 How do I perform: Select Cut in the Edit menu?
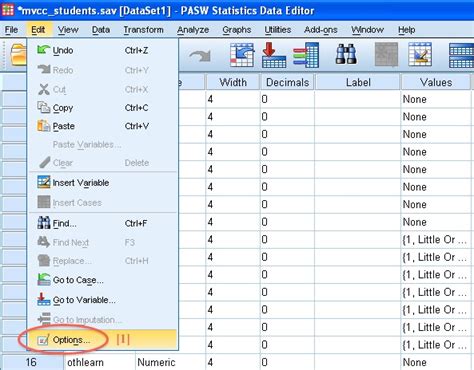[x=103, y=89]
